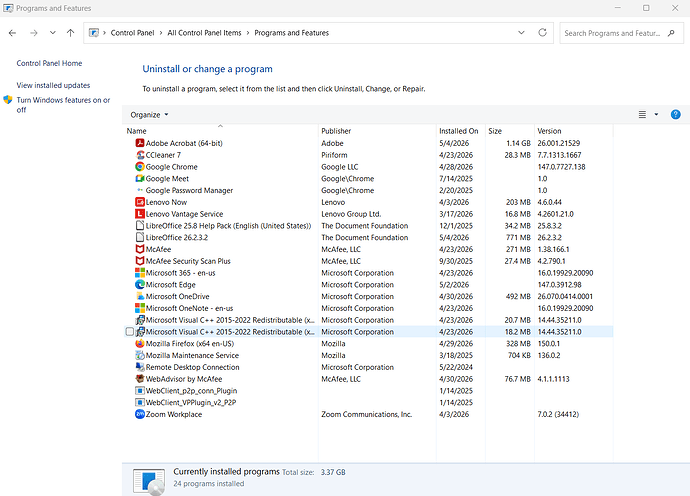Click the version 147.0.7727.138 cell
The height and width of the screenshot is (496, 690).
click(561, 167)
